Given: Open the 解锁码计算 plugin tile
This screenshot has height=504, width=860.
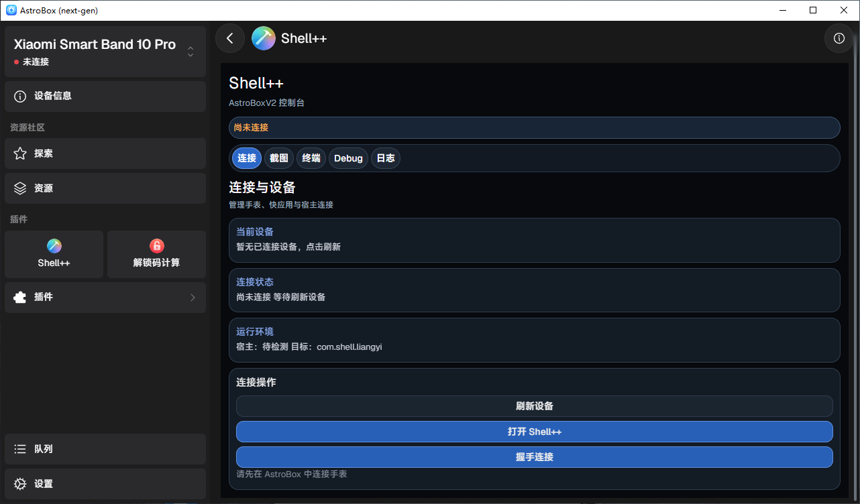Looking at the screenshot, I should tap(156, 254).
